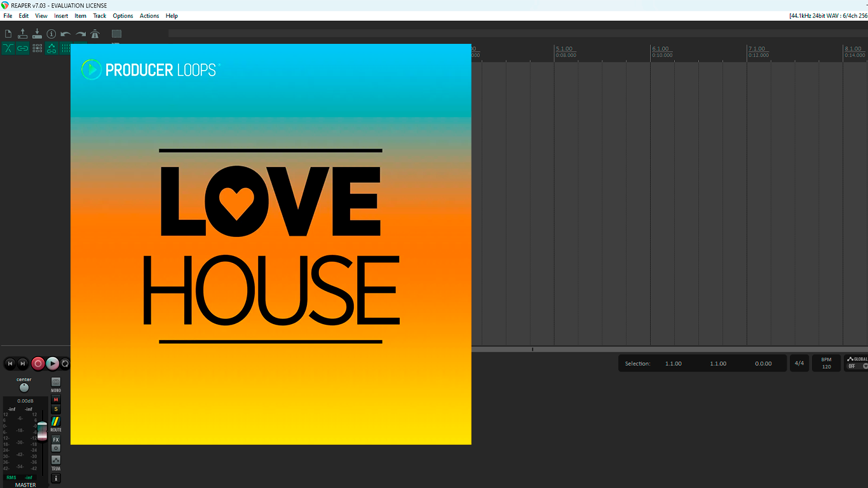Go to project start transport button
Viewport: 868px width, 488px height.
(10, 363)
